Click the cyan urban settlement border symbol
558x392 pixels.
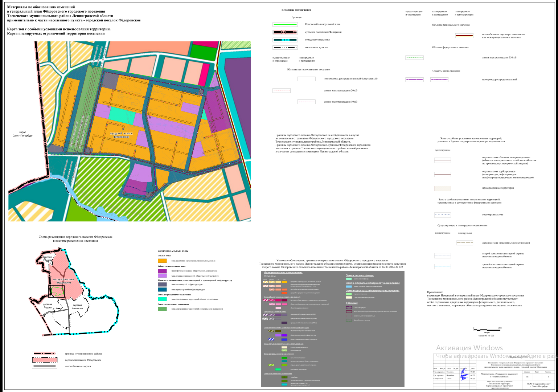click(x=285, y=40)
